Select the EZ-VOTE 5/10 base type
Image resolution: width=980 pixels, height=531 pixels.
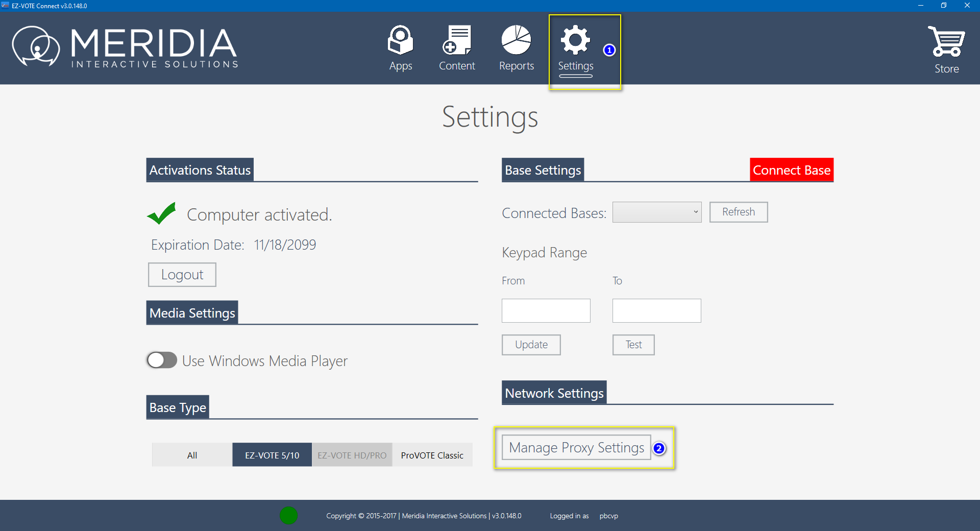pyautogui.click(x=272, y=455)
